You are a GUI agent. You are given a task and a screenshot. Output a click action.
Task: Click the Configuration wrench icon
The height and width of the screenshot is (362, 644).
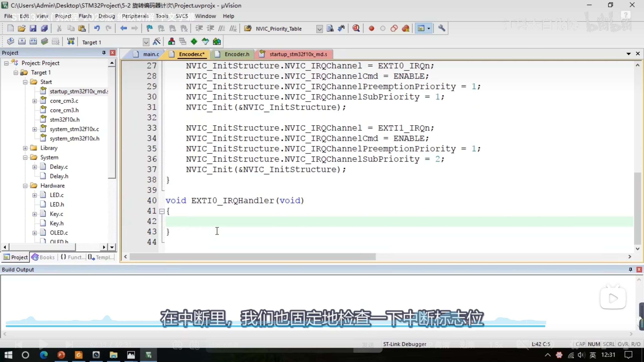click(x=441, y=28)
